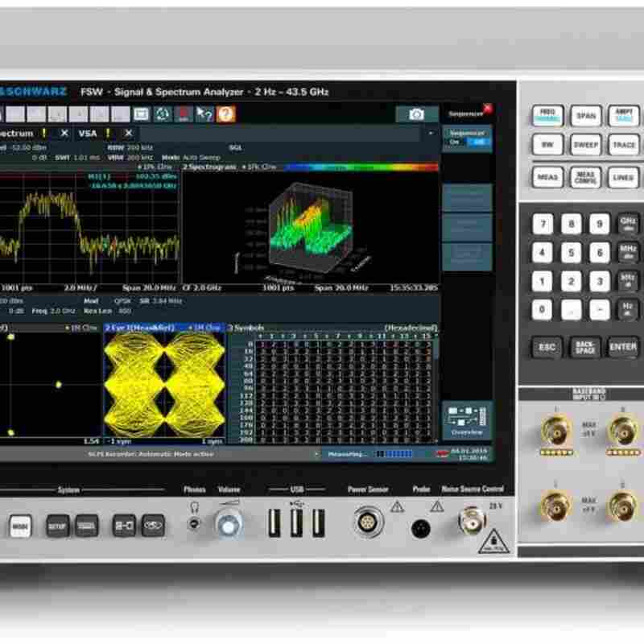Screen dimensions: 644x644
Task: Click the window layout toolbar icon
Action: [x=141, y=114]
